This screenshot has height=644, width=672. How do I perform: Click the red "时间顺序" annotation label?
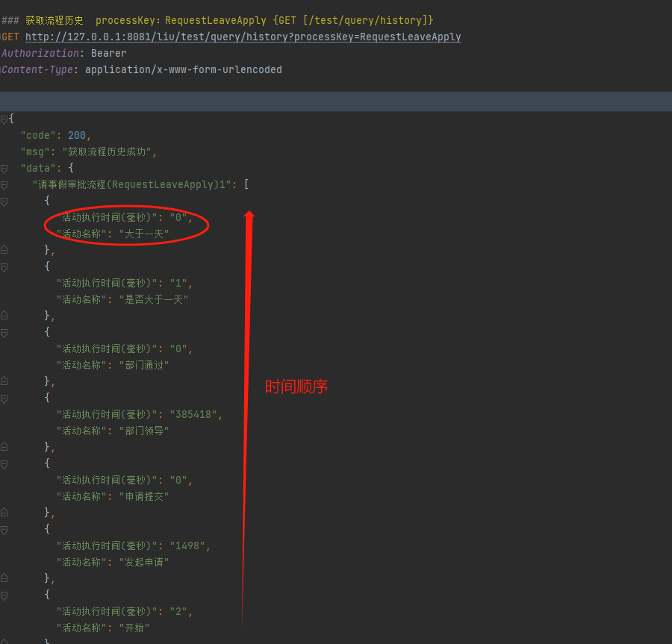296,387
